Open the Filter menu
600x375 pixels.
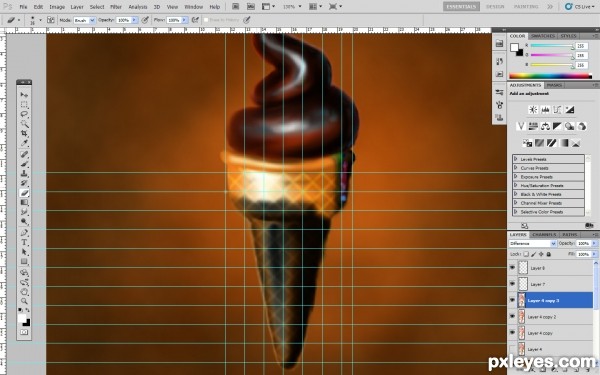coord(116,7)
